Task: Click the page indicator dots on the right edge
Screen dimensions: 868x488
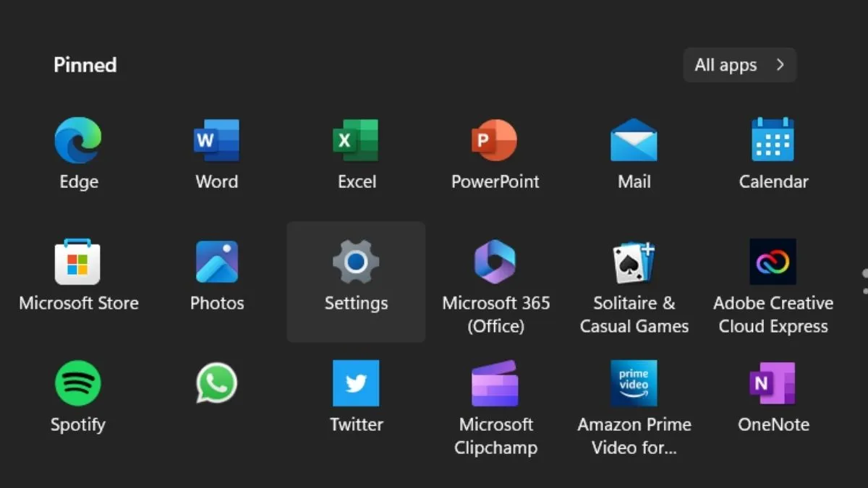Action: pyautogui.click(x=865, y=275)
